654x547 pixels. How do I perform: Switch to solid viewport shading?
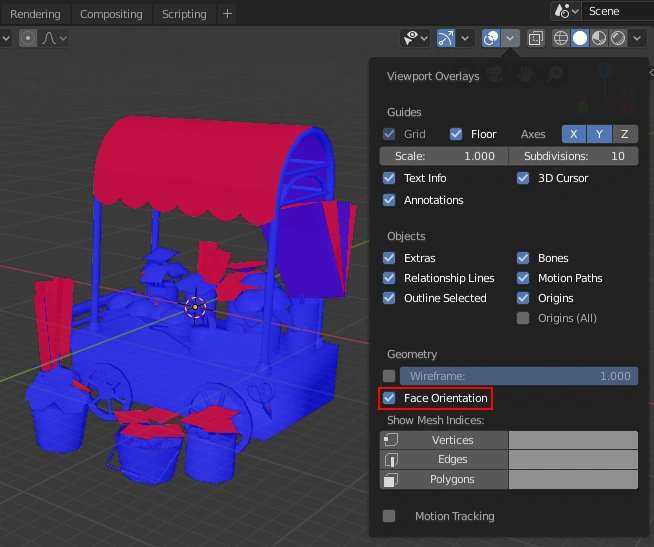579,38
